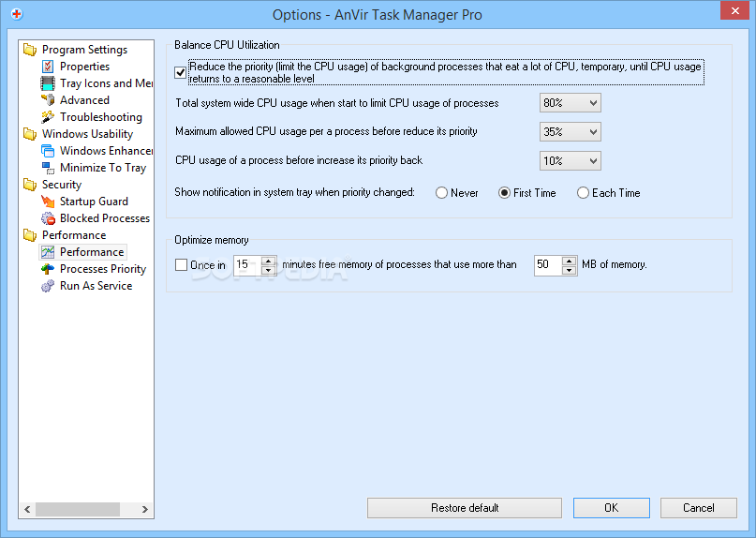Open Blocked Processes settings
Image resolution: width=756 pixels, height=538 pixels.
[105, 218]
